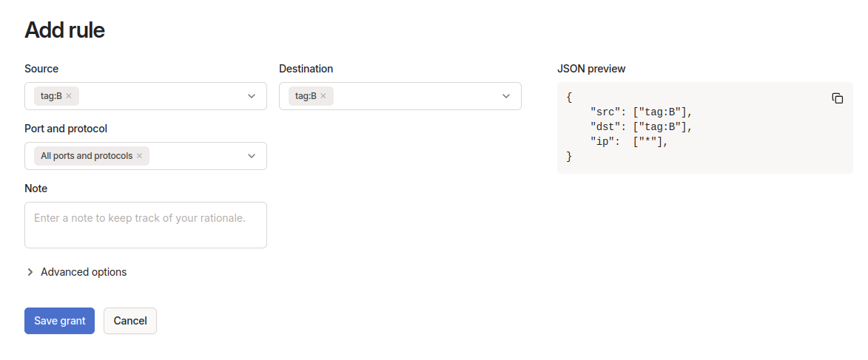Remove tag:B from the Source field

pyautogui.click(x=69, y=96)
